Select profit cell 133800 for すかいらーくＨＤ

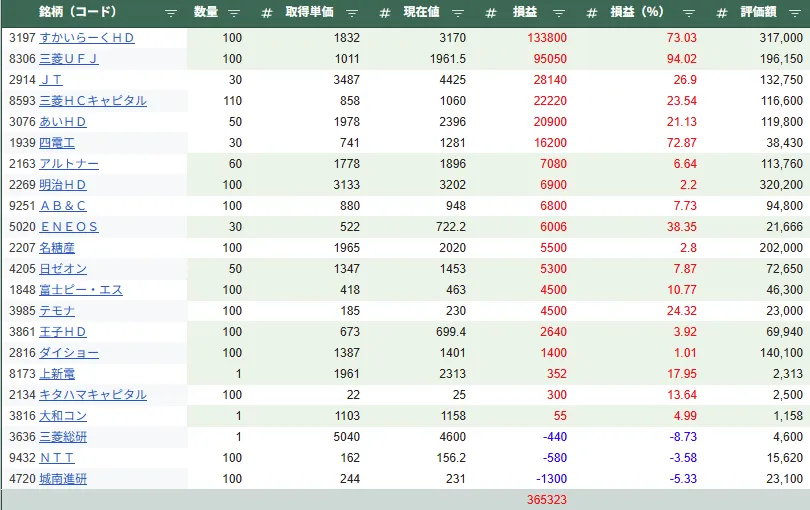[547, 38]
